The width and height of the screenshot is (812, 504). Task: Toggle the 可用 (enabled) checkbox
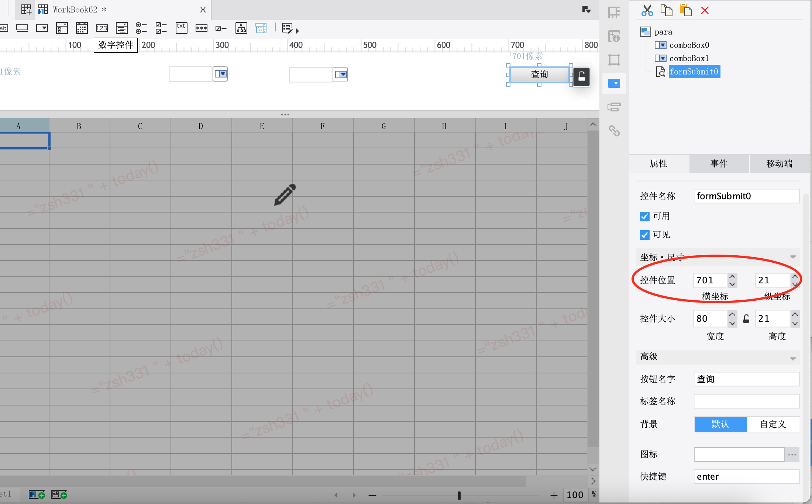(644, 216)
